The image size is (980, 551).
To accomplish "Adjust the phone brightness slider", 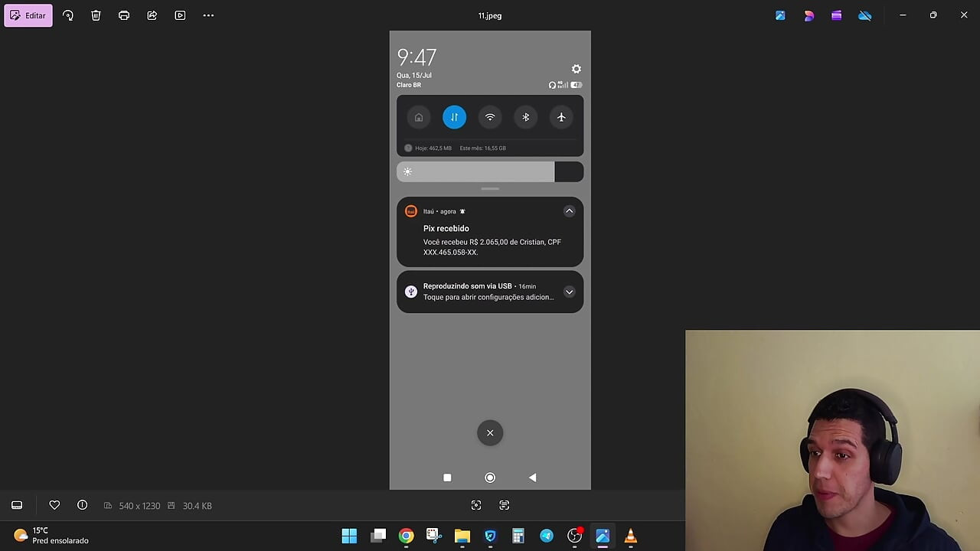I will point(490,171).
